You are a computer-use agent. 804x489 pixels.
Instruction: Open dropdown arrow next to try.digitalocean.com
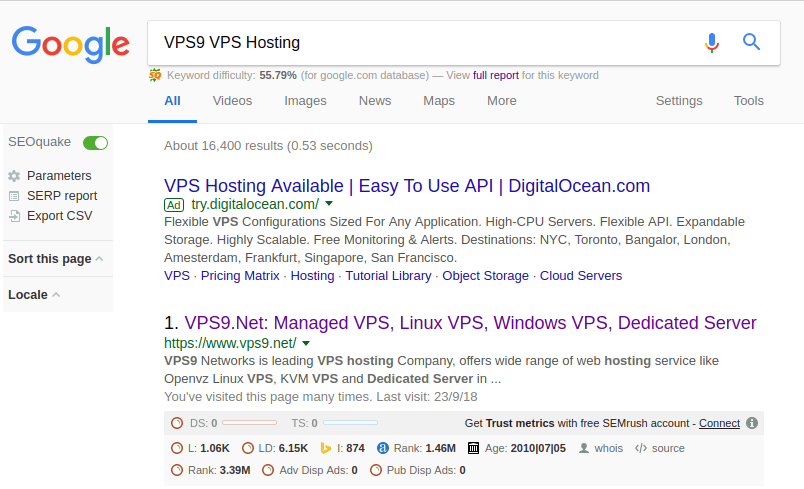pyautogui.click(x=329, y=203)
